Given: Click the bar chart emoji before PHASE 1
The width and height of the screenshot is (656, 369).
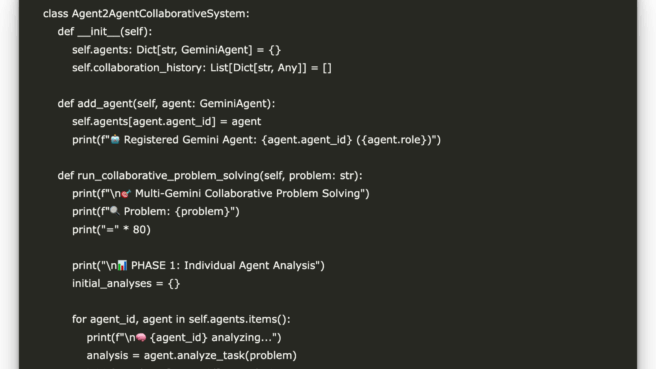Looking at the screenshot, I should (x=122, y=265).
